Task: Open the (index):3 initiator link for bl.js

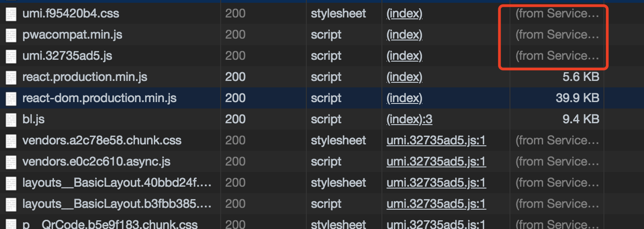Action: pos(410,120)
